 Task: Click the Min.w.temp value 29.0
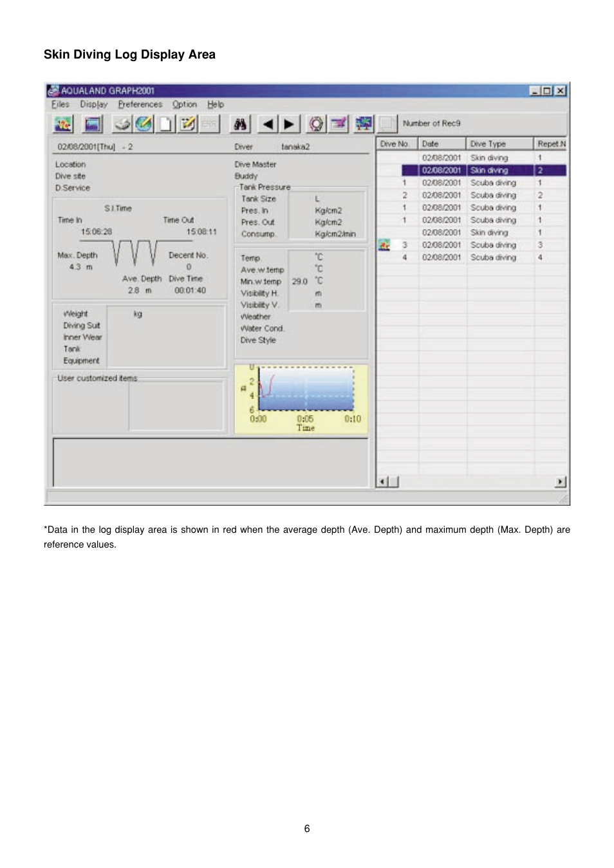(x=299, y=281)
